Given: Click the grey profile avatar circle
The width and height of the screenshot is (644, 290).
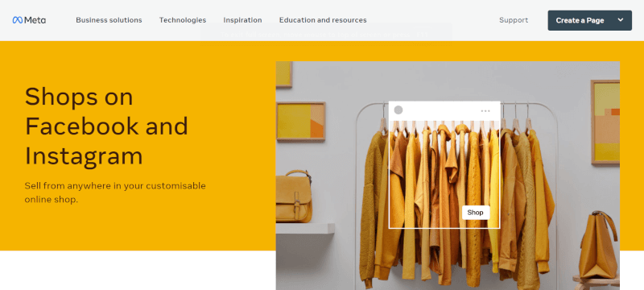Looking at the screenshot, I should pos(398,110).
